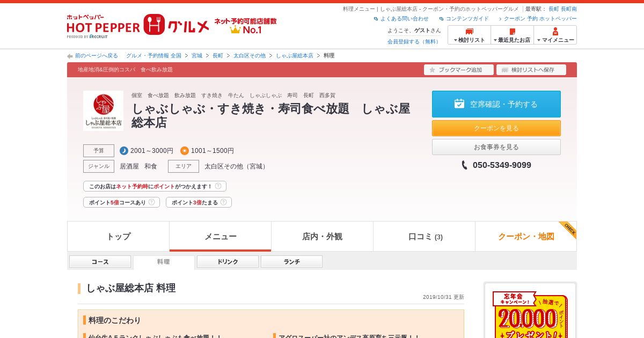644x338 pixels.
Task: Click the 2019/10/31 更新 date text
Action: 443,297
